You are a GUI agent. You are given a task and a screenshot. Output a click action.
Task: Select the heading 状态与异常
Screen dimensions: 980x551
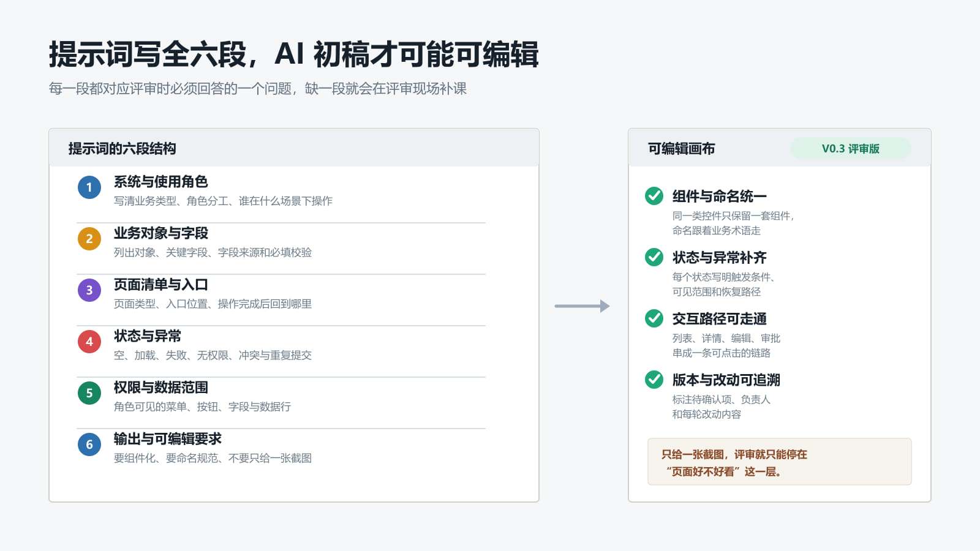pyautogui.click(x=148, y=336)
